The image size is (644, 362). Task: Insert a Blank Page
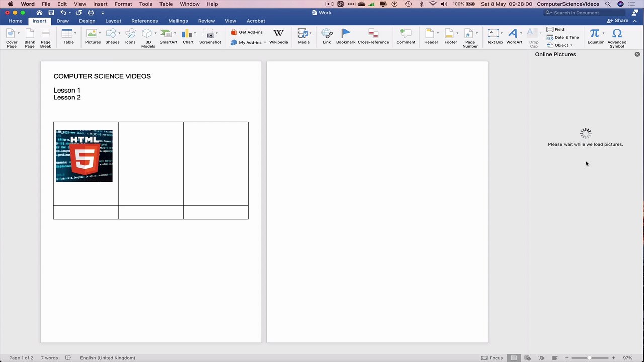tap(30, 38)
